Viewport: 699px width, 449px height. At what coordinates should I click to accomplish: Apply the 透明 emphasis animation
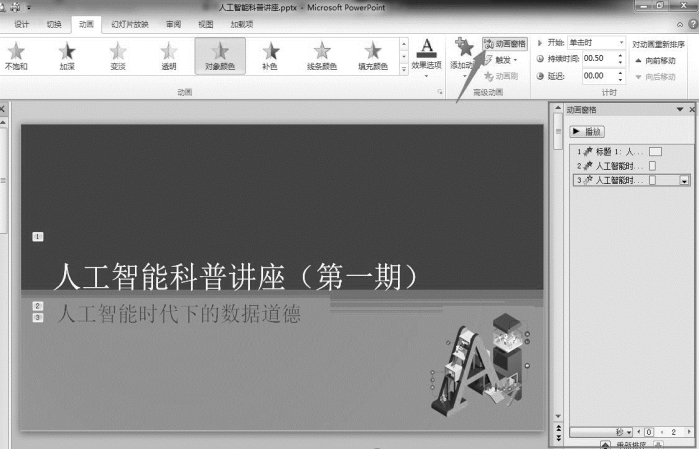(169, 56)
